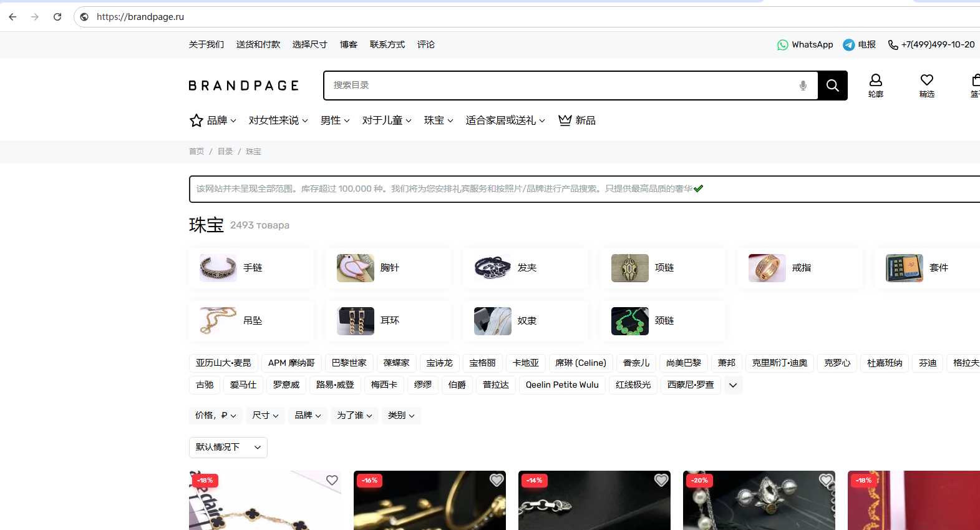
Task: Open the Telegram 电报 contact link
Action: [x=859, y=45]
